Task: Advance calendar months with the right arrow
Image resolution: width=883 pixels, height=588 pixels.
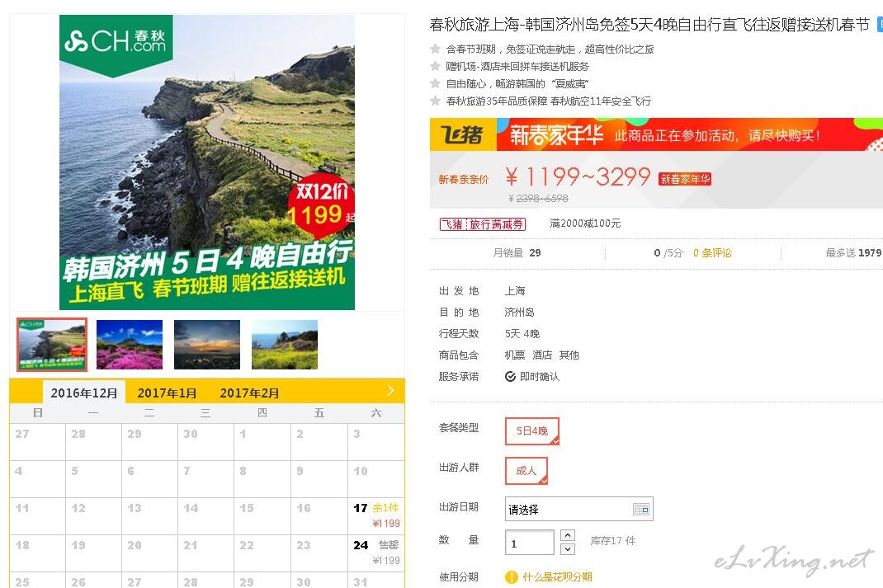Action: (391, 391)
